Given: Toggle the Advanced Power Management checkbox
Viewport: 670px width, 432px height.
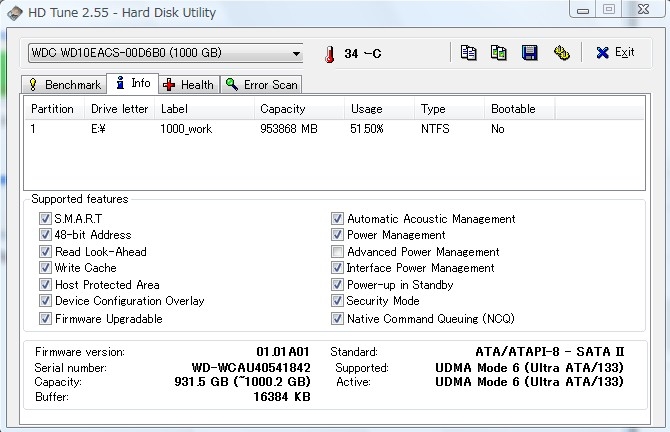Looking at the screenshot, I should (338, 252).
